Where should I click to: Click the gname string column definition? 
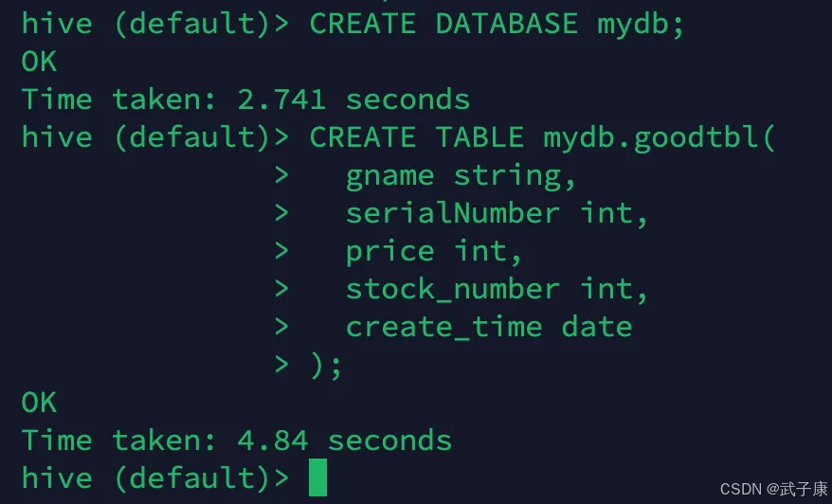pyautogui.click(x=461, y=176)
